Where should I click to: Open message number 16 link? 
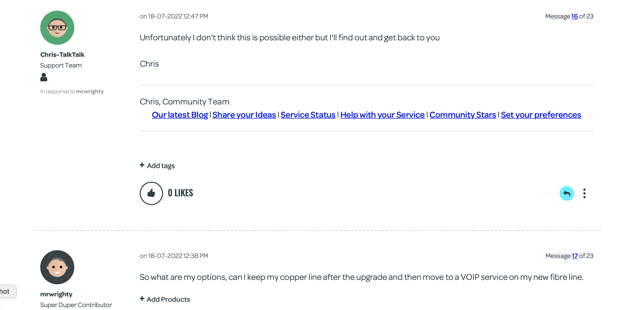pos(574,16)
